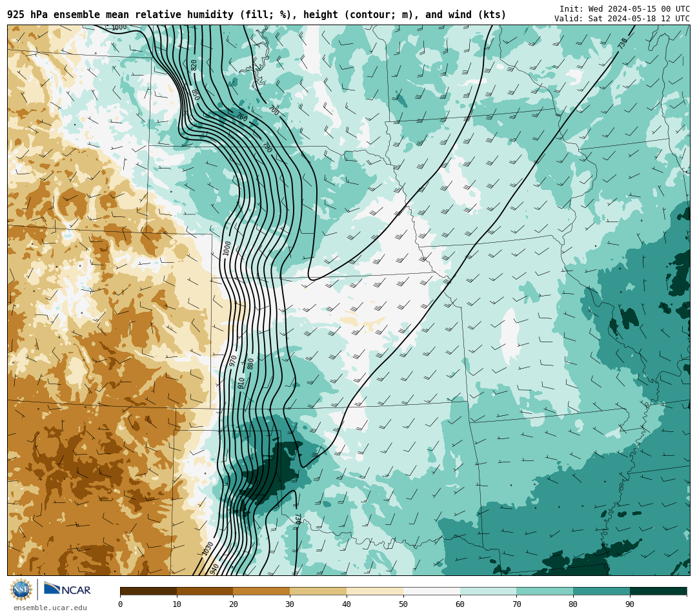The width and height of the screenshot is (697, 616).
Task: Click the 760 height contour label
Action: tap(241, 117)
